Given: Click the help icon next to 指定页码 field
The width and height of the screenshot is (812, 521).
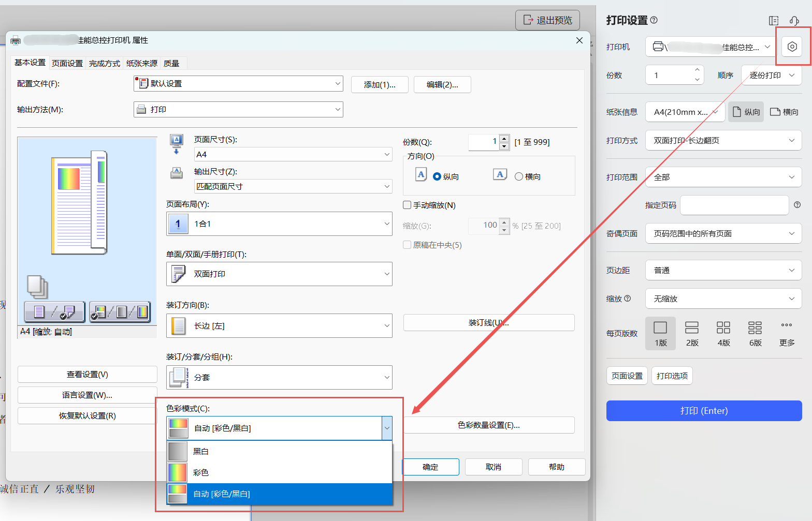Looking at the screenshot, I should coord(797,205).
